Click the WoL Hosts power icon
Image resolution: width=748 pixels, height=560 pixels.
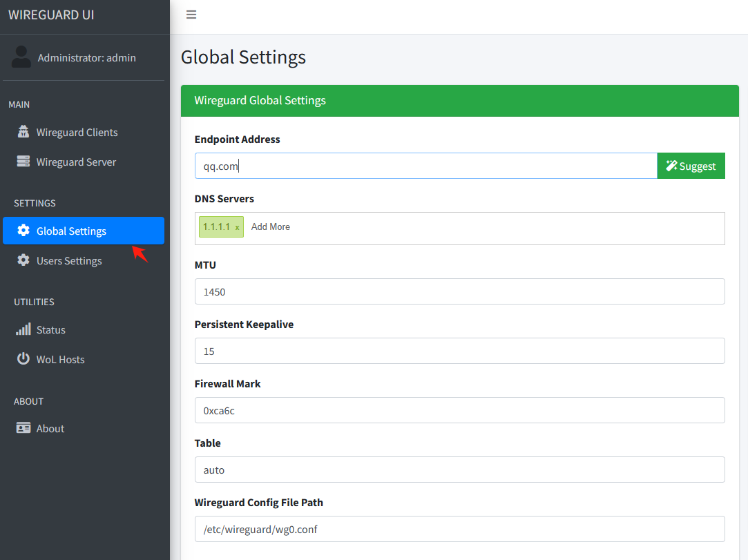point(23,359)
